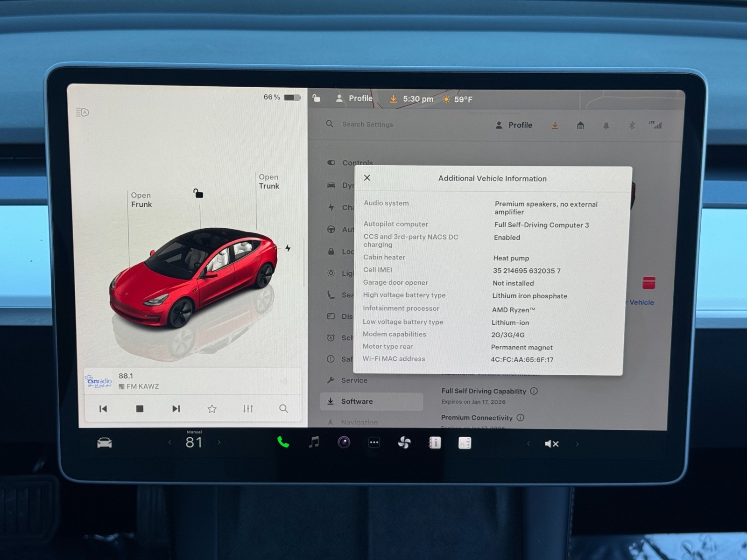The width and height of the screenshot is (747, 560).
Task: Tap the car controls icon in dock
Action: click(x=104, y=443)
